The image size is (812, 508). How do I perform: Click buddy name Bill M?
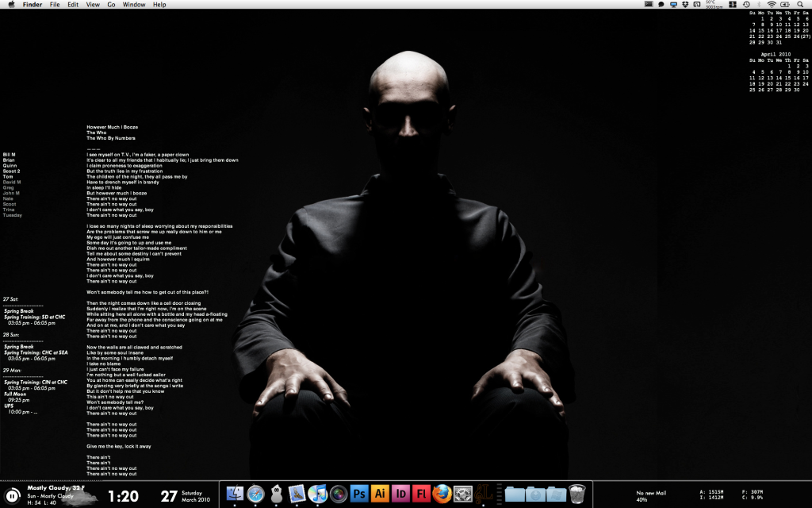(10, 155)
